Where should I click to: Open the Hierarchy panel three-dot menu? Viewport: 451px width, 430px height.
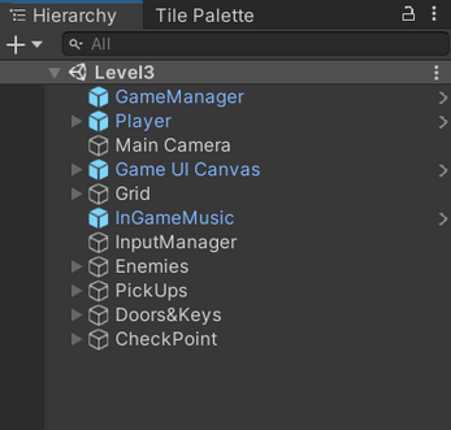[x=434, y=14]
